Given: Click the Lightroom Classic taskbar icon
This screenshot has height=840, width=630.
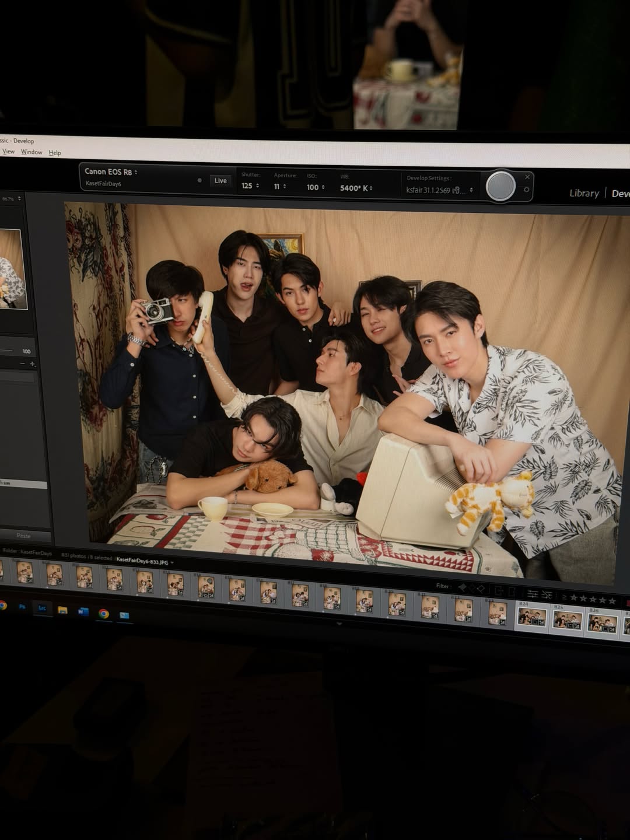Looking at the screenshot, I should 42,608.
